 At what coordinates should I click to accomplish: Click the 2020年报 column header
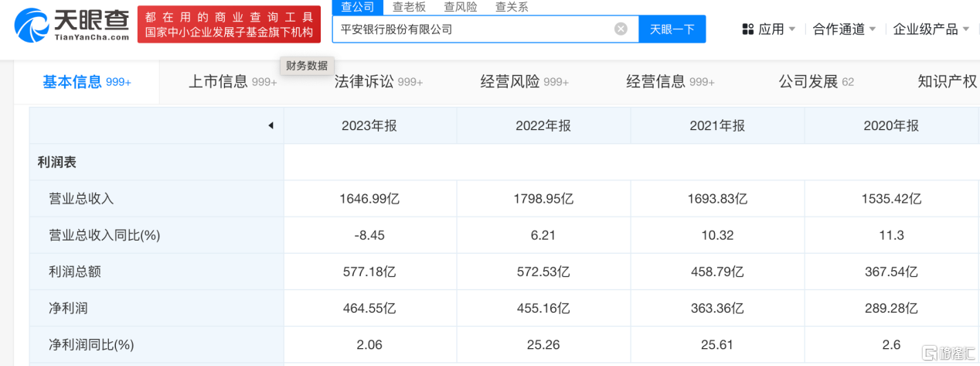click(891, 125)
